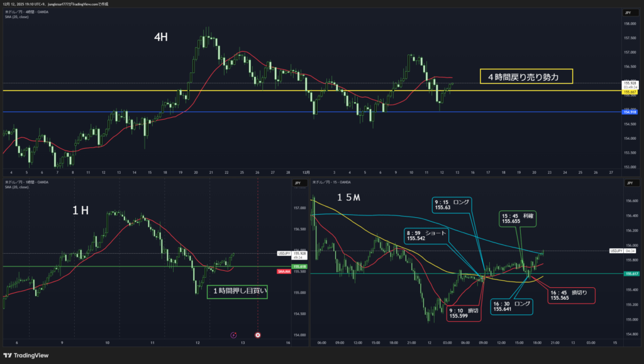The image size is (644, 364).
Task: Open the JPY currency selector on 1H chart
Action: 296,183
